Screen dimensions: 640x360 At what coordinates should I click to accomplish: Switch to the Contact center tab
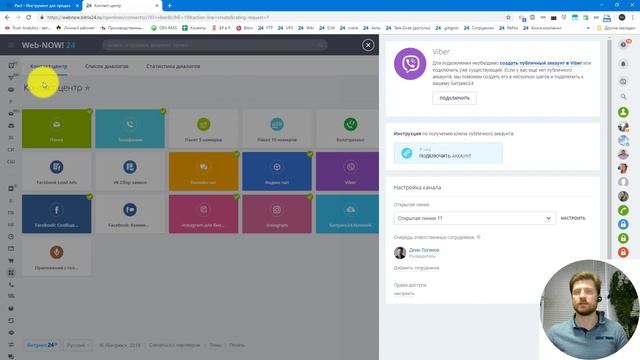49,66
